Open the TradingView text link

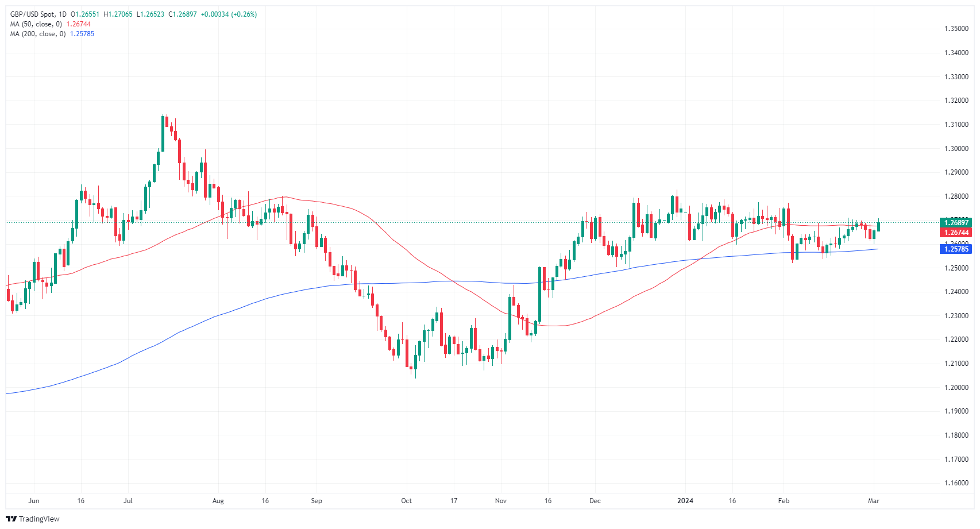tap(39, 519)
